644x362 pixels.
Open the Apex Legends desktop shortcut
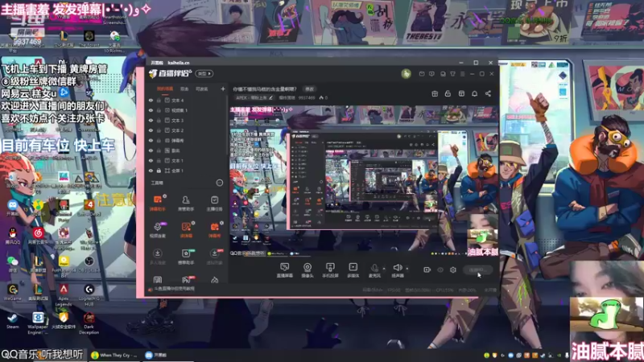[x=64, y=294]
